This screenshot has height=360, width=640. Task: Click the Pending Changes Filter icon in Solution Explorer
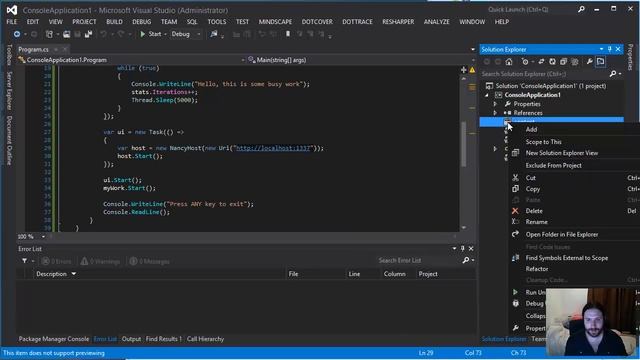point(525,62)
